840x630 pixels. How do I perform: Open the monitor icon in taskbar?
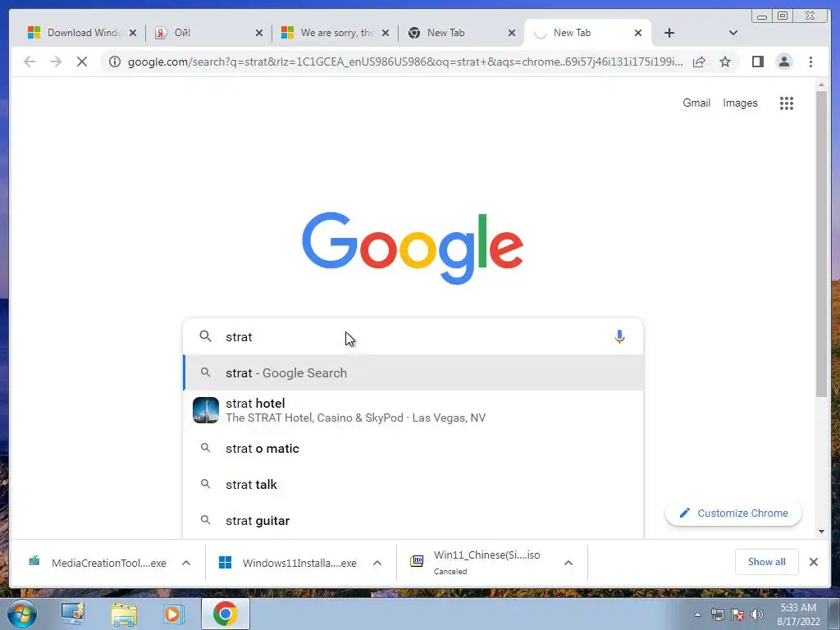[73, 614]
